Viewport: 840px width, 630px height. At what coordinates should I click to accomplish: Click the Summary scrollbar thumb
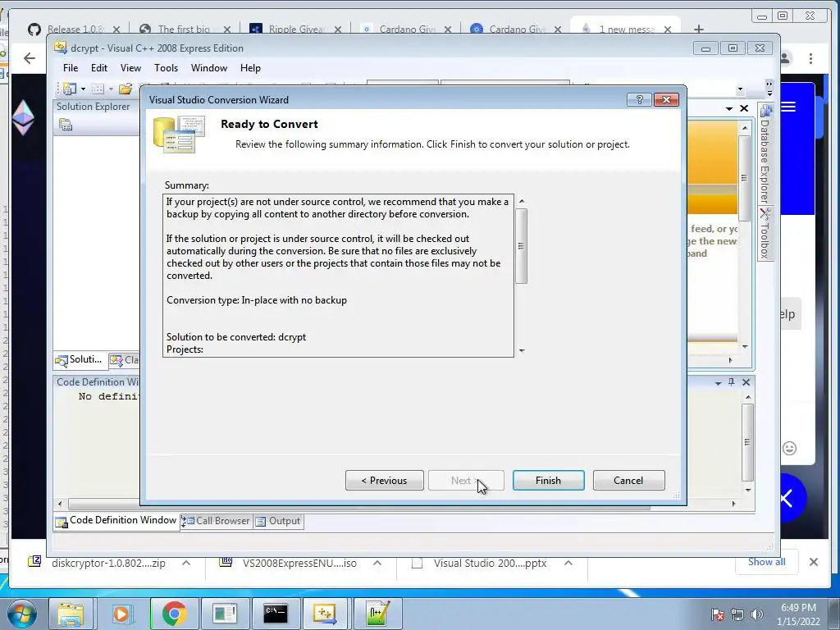point(521,246)
